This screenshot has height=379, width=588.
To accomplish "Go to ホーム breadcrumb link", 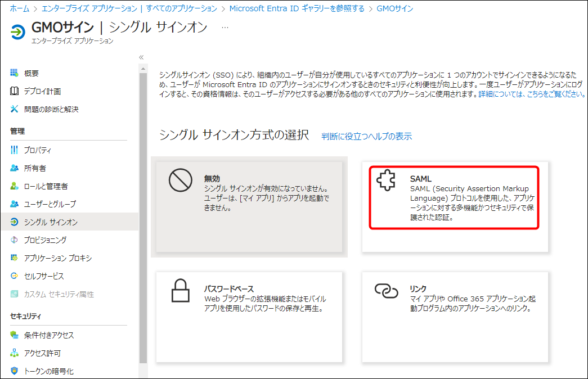I will [20, 8].
